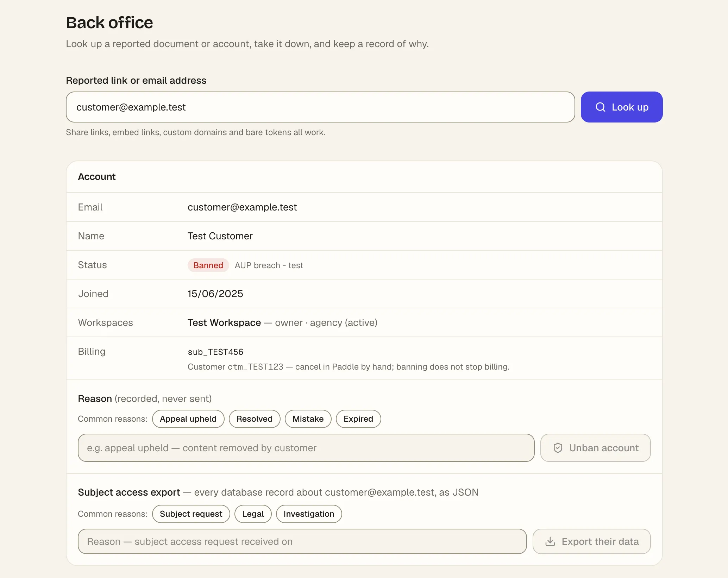Viewport: 728px width, 578px height.
Task: Click the 'Status' row label
Action: pyautogui.click(x=93, y=265)
